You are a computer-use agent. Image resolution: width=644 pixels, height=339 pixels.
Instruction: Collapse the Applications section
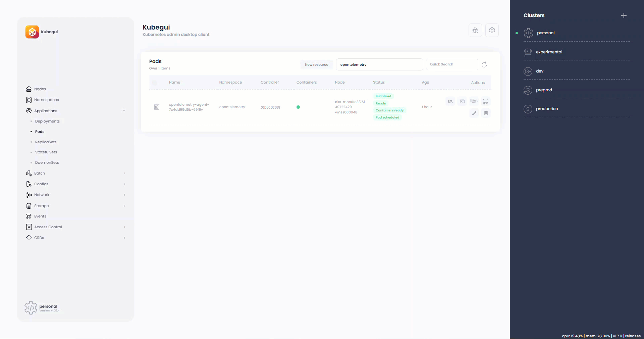point(124,111)
